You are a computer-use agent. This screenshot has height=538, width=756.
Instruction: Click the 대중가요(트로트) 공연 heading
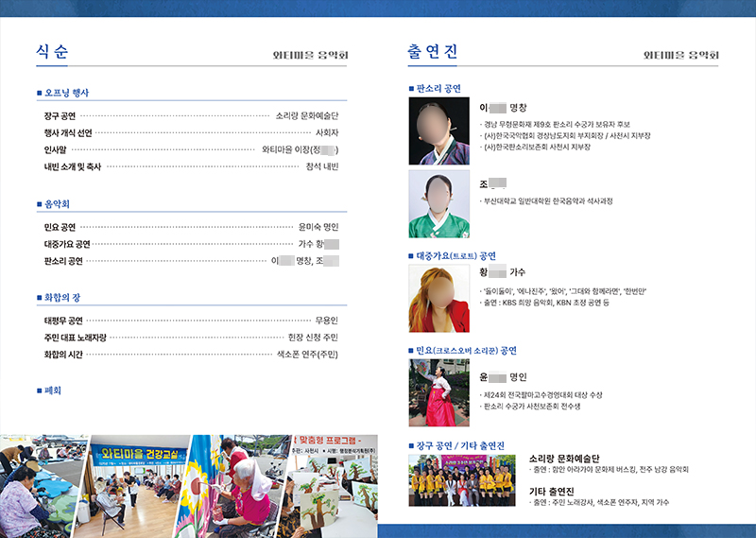[x=455, y=255]
